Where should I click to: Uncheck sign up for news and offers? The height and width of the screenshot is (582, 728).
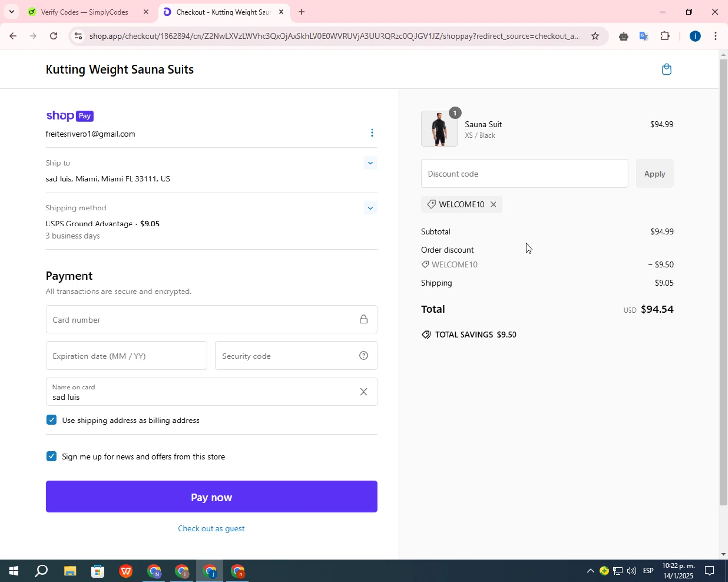coord(51,456)
